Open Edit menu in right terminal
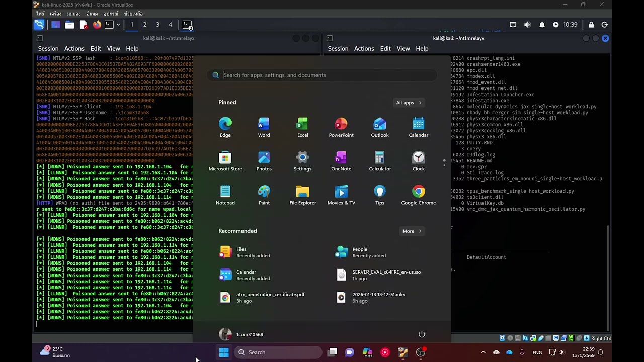644x362 pixels. point(385,49)
